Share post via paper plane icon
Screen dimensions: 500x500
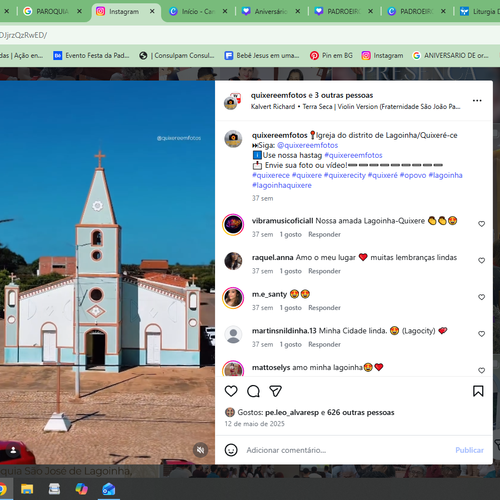pos(275,391)
